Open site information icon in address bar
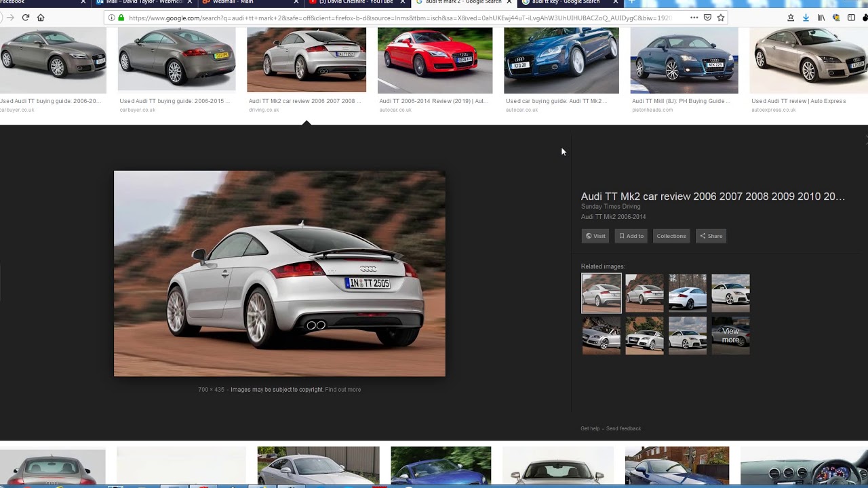The height and width of the screenshot is (488, 868). pyautogui.click(x=112, y=18)
